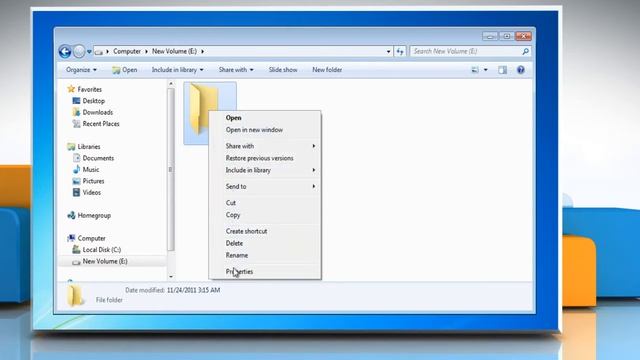640x360 pixels.
Task: Click New folder in the toolbar
Action: coord(327,70)
